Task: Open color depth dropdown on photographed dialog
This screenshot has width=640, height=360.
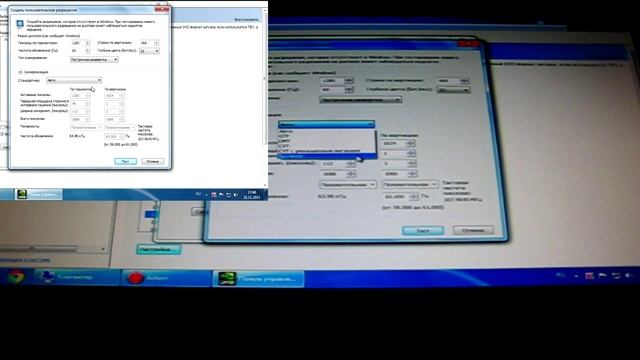Action: point(453,90)
